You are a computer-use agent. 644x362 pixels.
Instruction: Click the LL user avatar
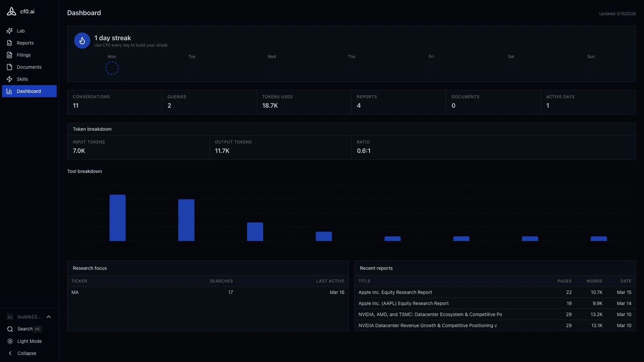pos(10,317)
